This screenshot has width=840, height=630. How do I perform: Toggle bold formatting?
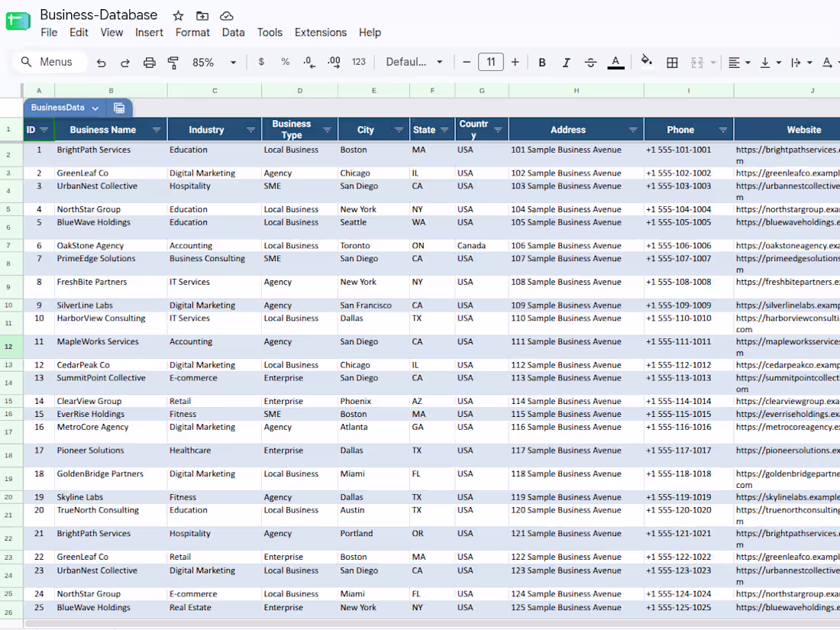coord(542,63)
